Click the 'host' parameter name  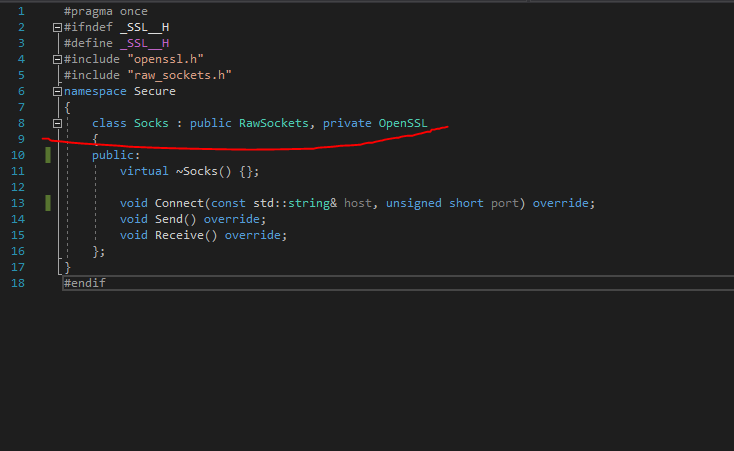(358, 203)
